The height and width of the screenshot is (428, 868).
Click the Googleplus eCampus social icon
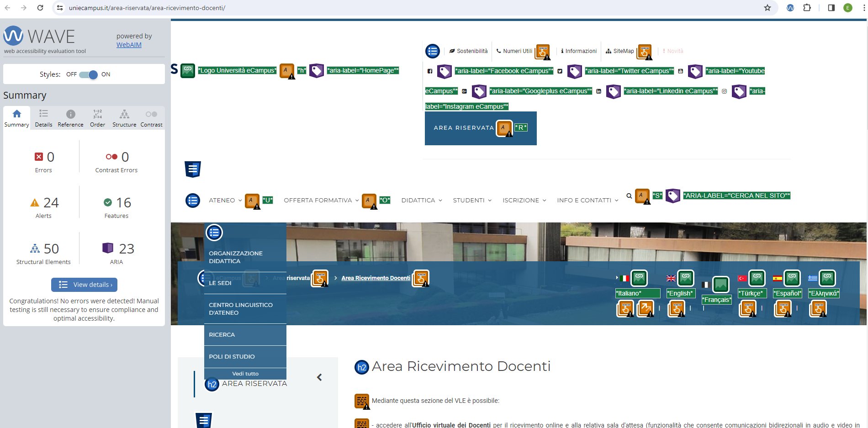464,91
